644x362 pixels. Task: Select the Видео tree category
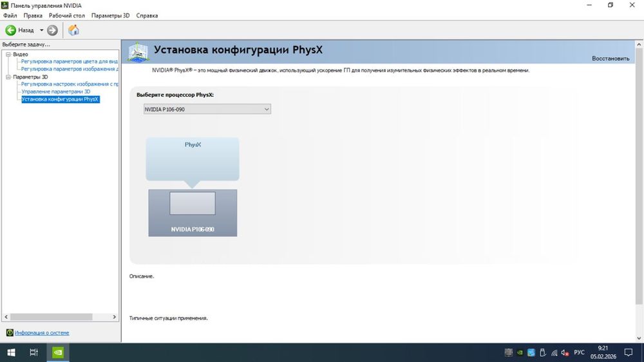21,54
